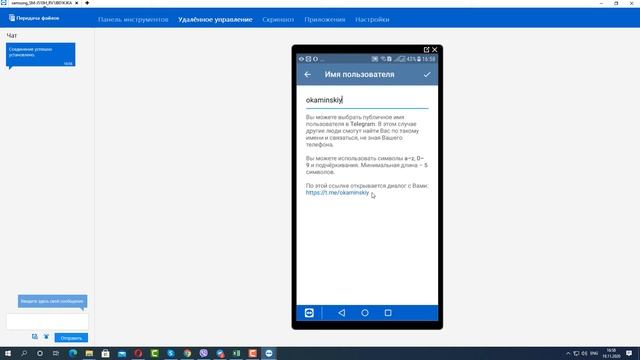This screenshot has width=640, height=360.
Task: Click the Имя пользователя title on the phone
Action: coord(360,74)
